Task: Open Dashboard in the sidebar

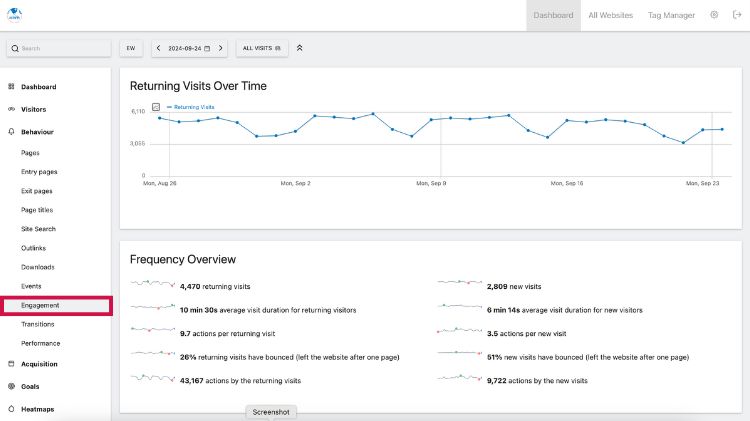Action: click(39, 87)
